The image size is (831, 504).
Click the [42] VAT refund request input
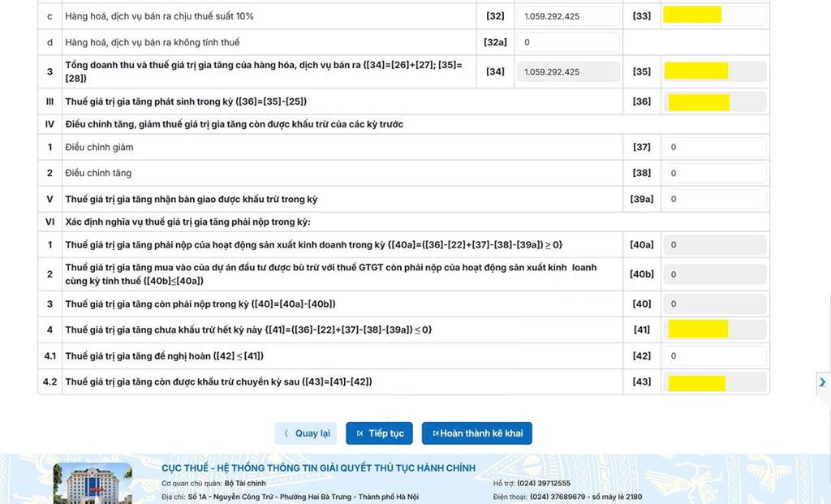pos(714,356)
